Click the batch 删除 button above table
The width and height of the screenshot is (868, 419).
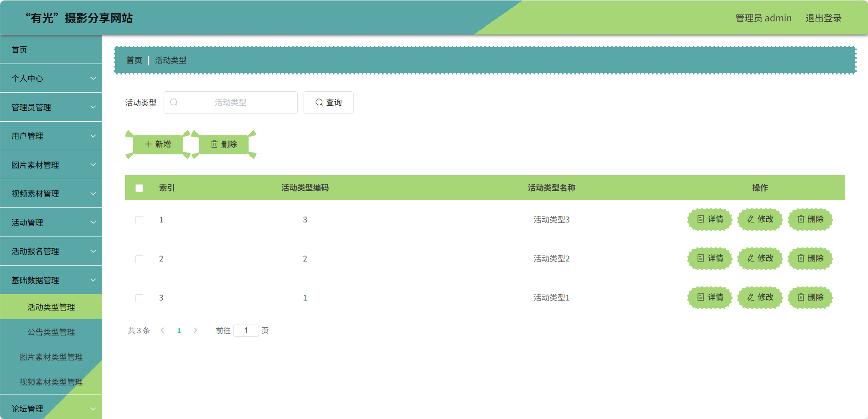tap(224, 144)
